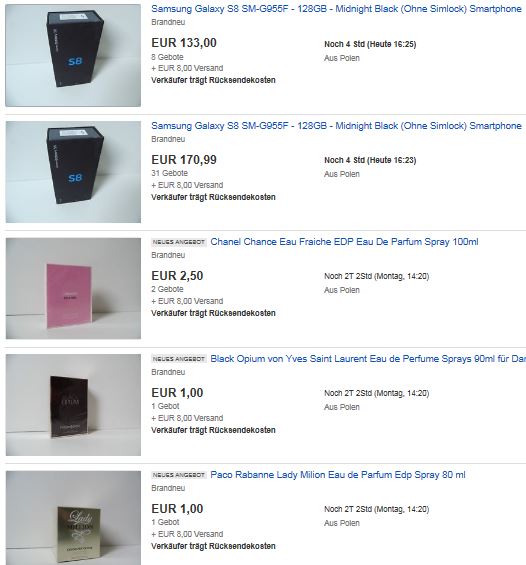Click the first Samsung S8 box thumbnail
526x565 pixels.
point(73,55)
